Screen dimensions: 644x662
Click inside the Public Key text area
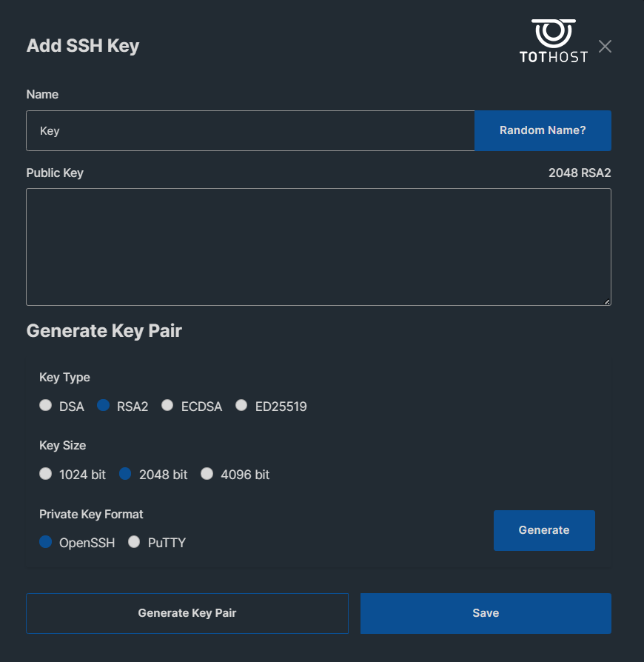coord(318,247)
